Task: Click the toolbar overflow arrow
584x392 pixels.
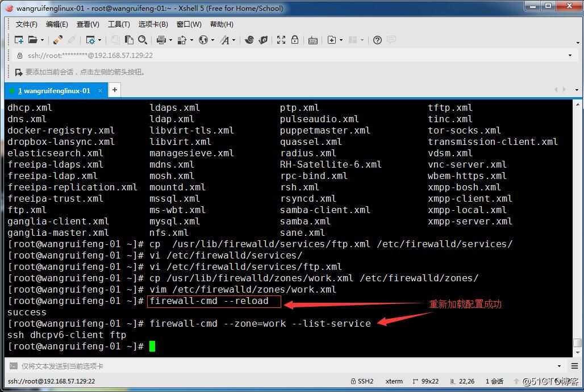Action: coord(578,43)
